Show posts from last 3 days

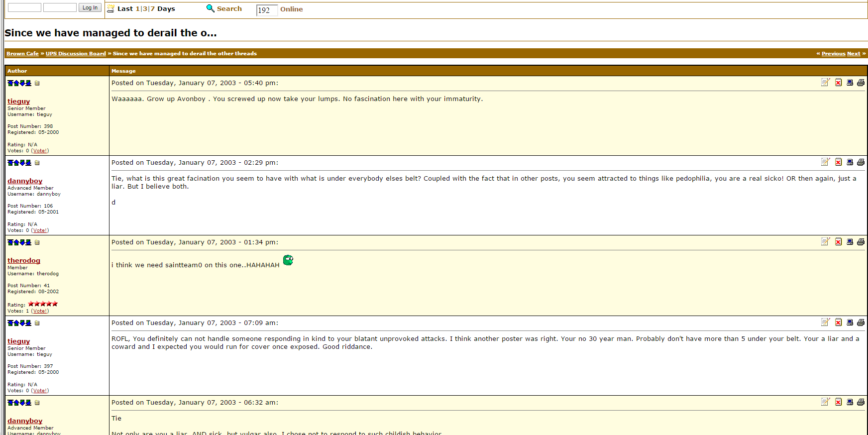click(x=145, y=8)
